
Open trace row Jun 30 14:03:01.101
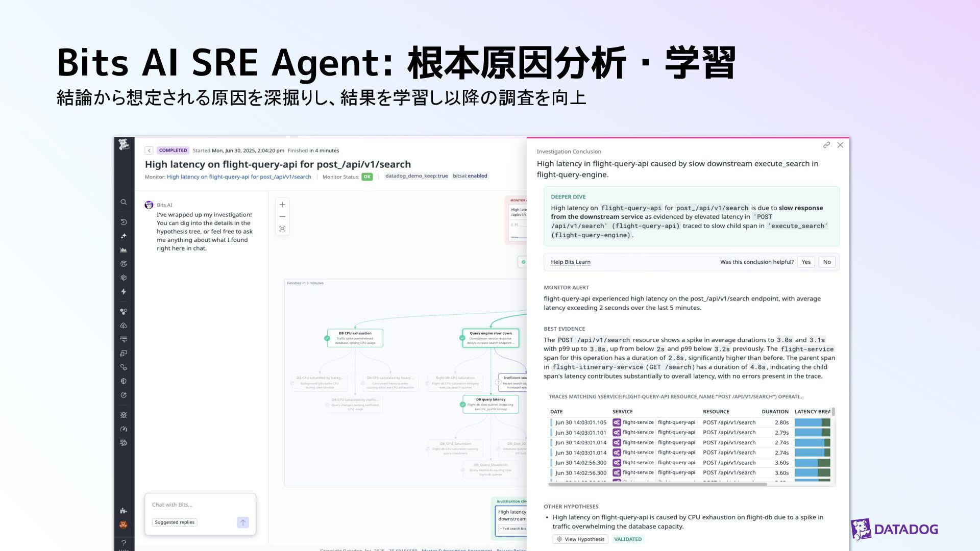690,433
